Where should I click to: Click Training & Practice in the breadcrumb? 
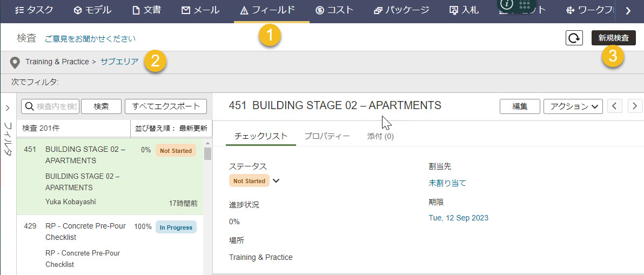[x=57, y=62]
